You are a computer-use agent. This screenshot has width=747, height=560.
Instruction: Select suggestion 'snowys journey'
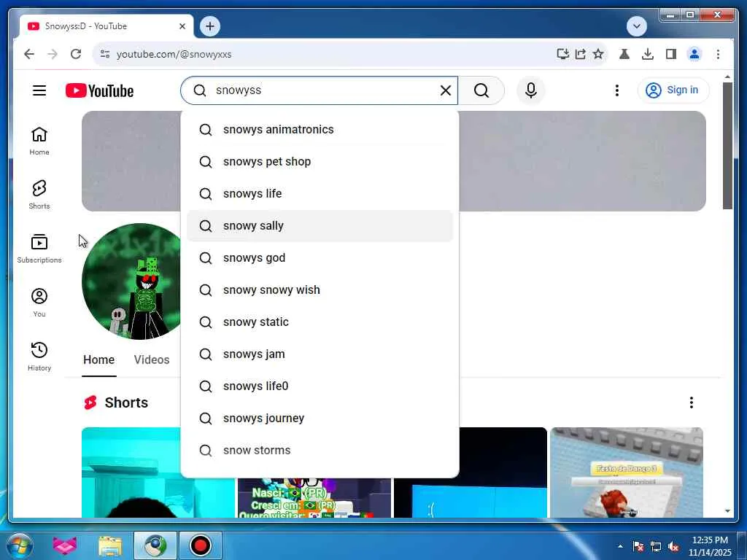320,418
